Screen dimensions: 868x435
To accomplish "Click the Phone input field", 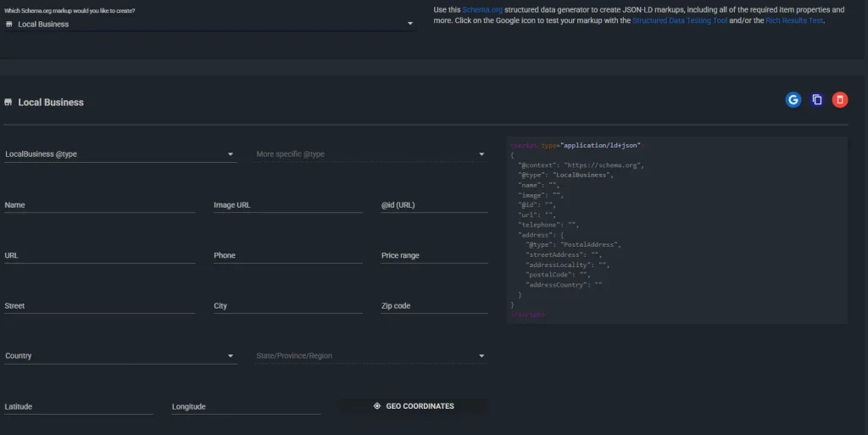I will [288, 255].
